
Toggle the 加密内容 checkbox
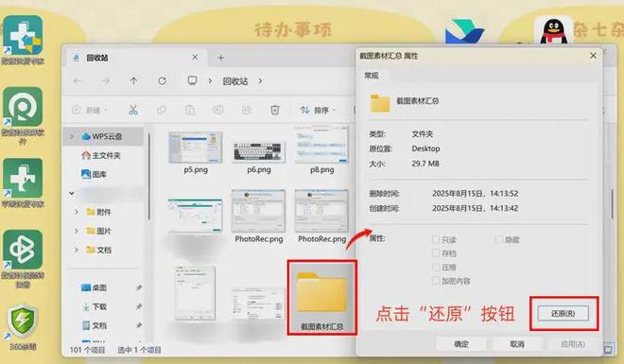[x=436, y=281]
